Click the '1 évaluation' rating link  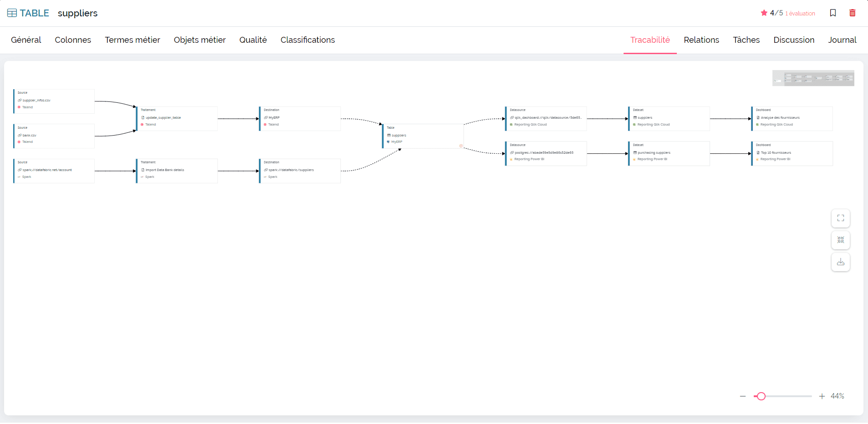tap(800, 14)
